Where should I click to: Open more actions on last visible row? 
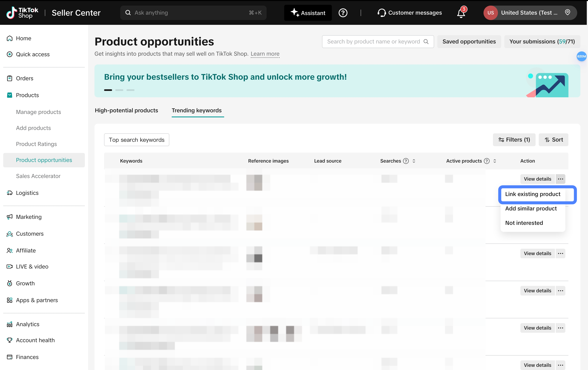pyautogui.click(x=560, y=365)
